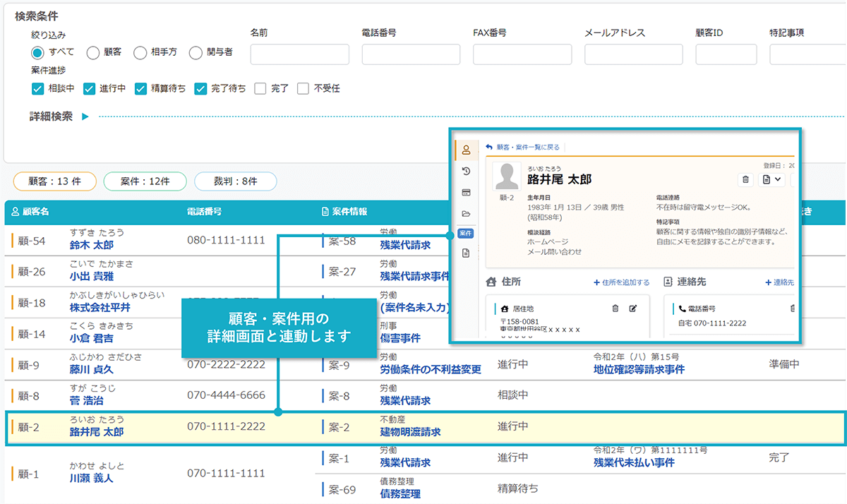Open the payment card icon in detail sidebar
The height and width of the screenshot is (504, 847).
click(466, 193)
